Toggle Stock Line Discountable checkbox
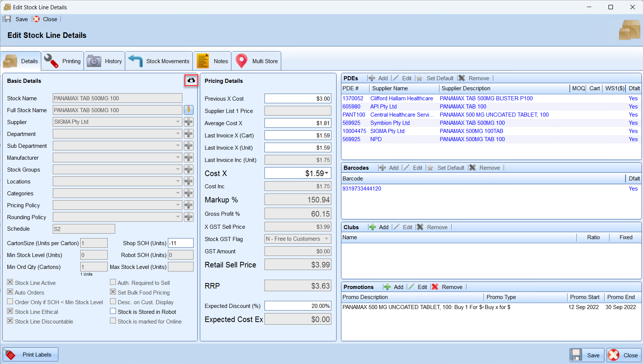 (10, 321)
